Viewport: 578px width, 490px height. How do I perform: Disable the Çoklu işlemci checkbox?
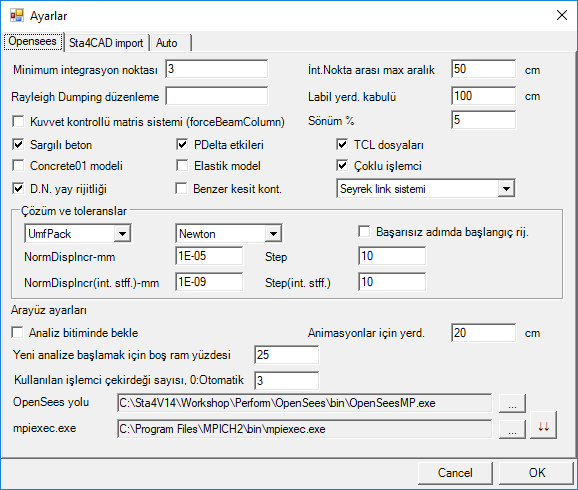click(342, 166)
